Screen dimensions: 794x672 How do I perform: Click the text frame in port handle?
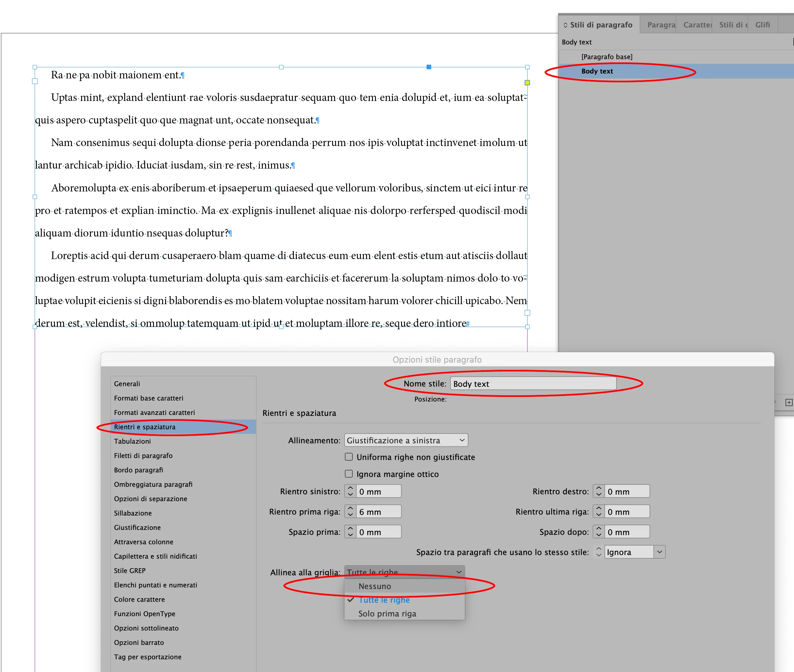(35, 81)
